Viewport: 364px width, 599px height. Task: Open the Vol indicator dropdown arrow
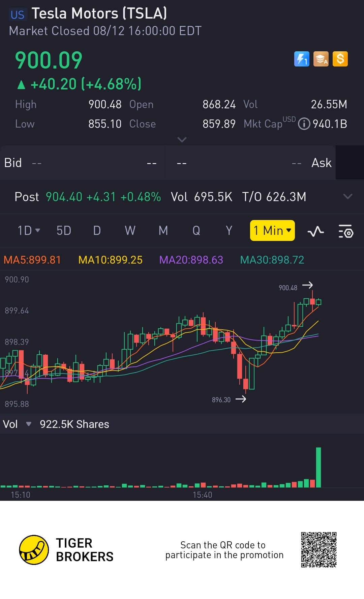point(29,424)
